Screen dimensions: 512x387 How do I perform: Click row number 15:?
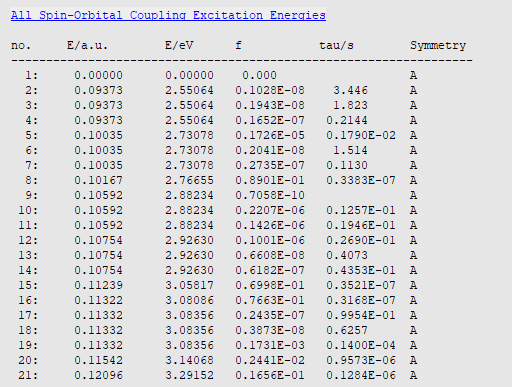[28, 285]
